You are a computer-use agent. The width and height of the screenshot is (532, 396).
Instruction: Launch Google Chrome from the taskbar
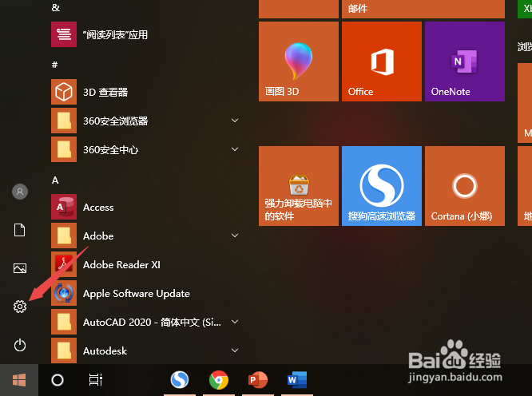pos(219,380)
